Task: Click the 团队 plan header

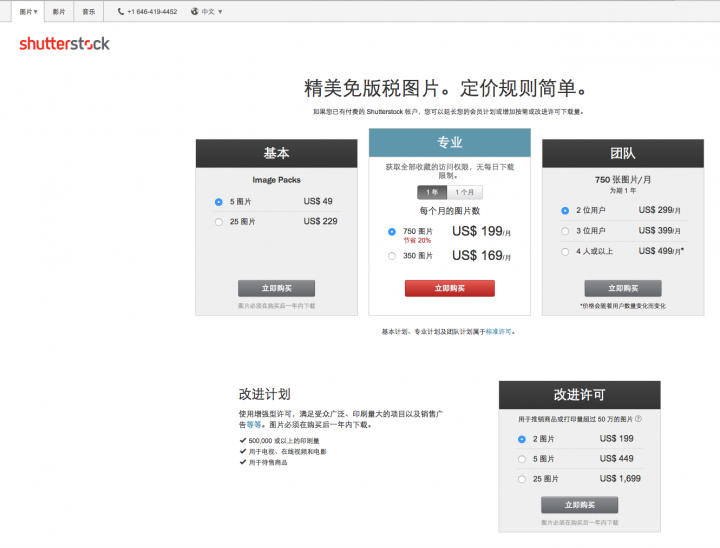Action: pyautogui.click(x=623, y=153)
